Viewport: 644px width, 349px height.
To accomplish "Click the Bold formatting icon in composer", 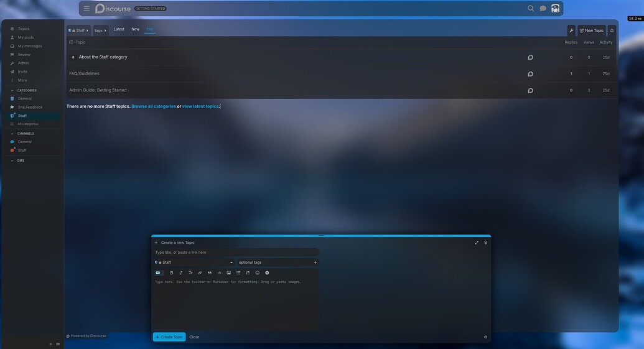I will pos(172,272).
